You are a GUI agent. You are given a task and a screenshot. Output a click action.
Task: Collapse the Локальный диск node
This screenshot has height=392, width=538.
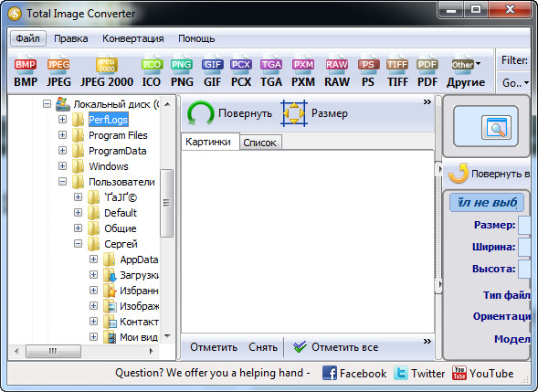pyautogui.click(x=47, y=103)
